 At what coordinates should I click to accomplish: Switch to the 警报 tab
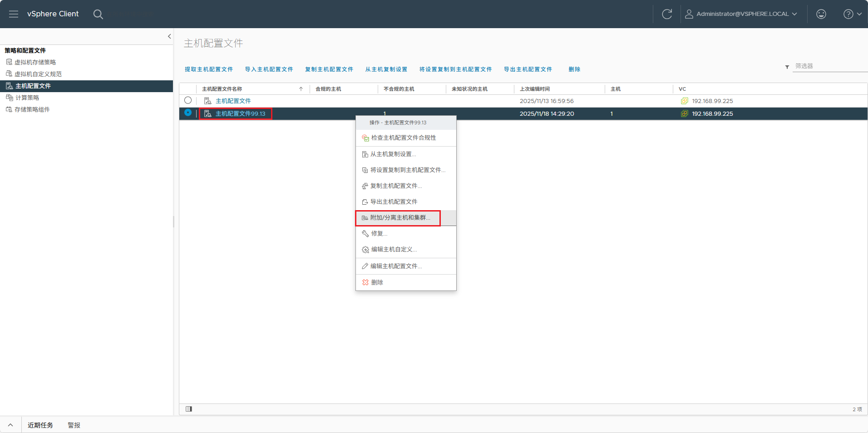(x=74, y=425)
